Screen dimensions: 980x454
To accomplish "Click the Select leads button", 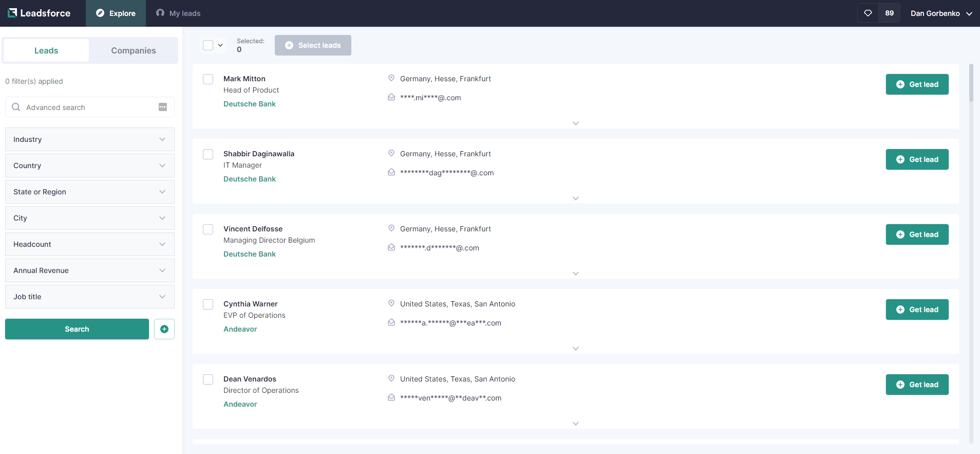I will point(313,45).
